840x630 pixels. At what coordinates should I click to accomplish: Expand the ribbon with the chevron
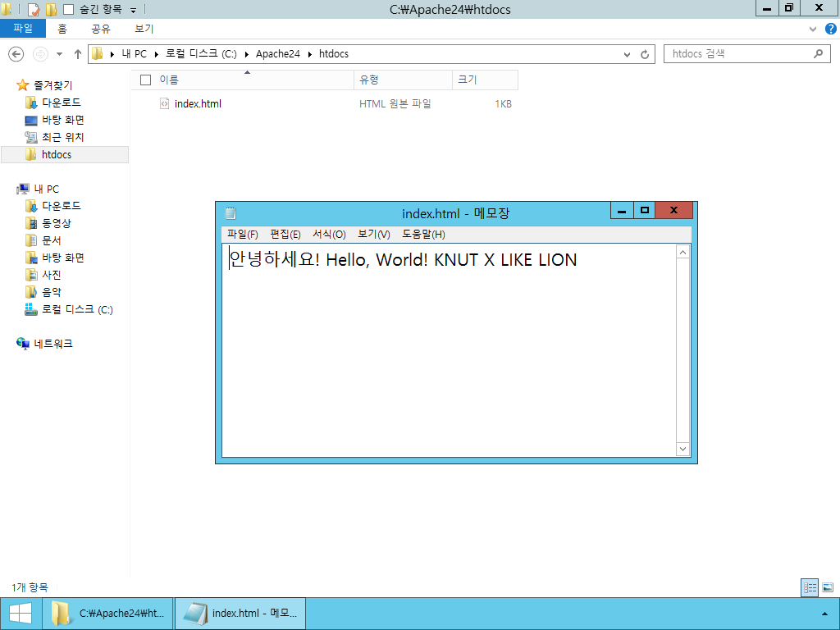tap(813, 29)
